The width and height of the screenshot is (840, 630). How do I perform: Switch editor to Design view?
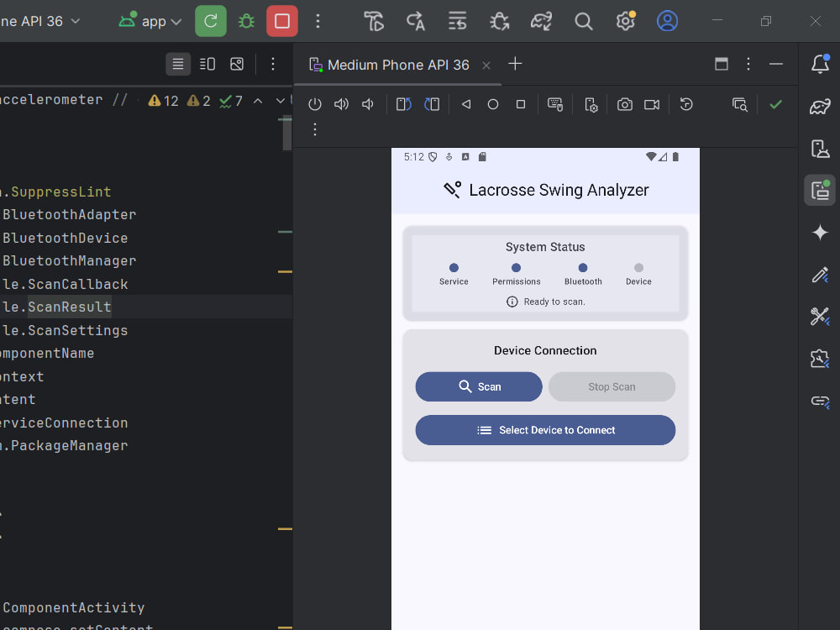tap(237, 65)
